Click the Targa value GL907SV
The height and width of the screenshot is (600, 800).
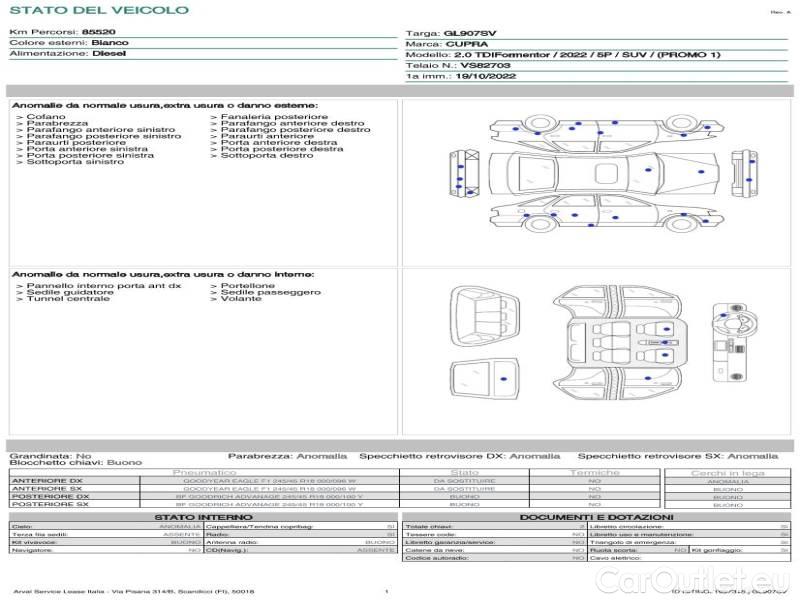(x=470, y=33)
